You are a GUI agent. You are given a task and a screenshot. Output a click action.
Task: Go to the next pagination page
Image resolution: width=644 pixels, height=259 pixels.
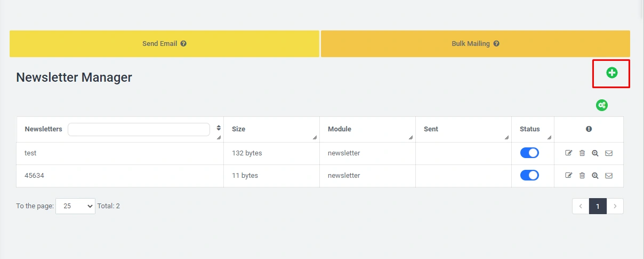point(615,206)
